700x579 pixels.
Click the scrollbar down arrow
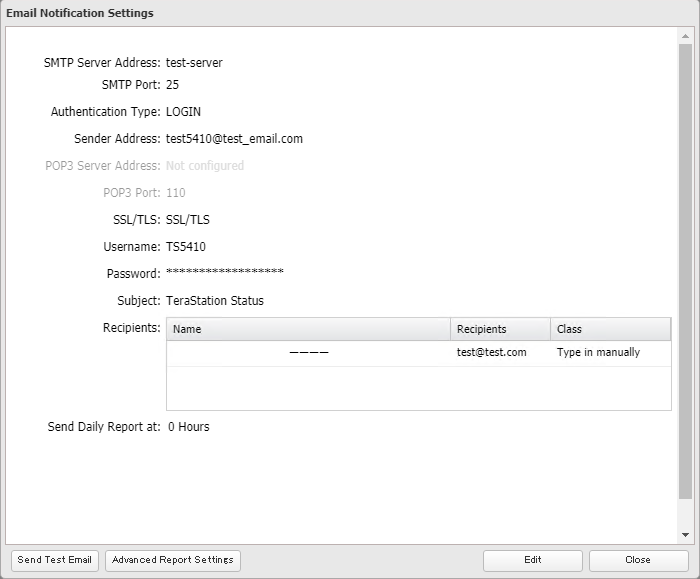pos(686,536)
